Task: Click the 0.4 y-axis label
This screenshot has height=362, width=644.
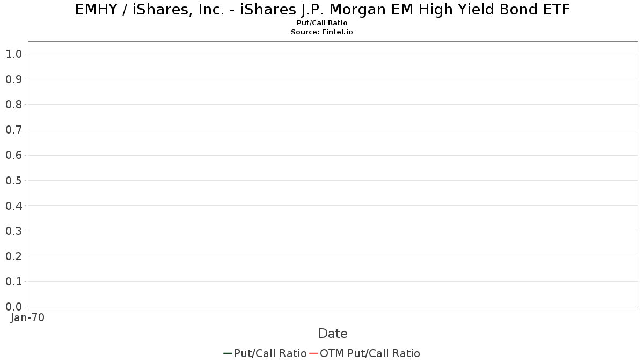Action: coord(13,205)
